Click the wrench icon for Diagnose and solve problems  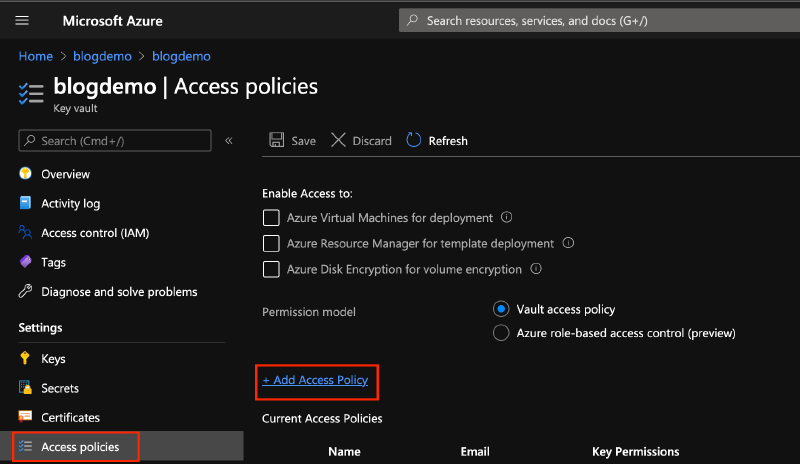(25, 291)
